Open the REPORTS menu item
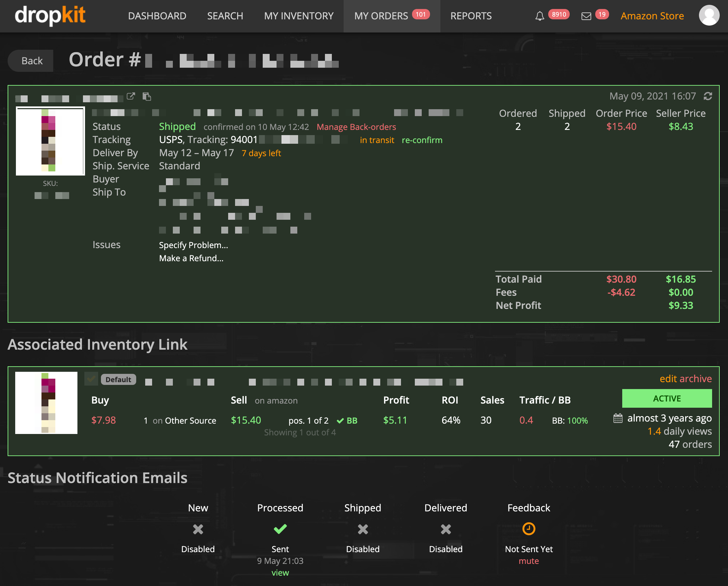 [471, 16]
